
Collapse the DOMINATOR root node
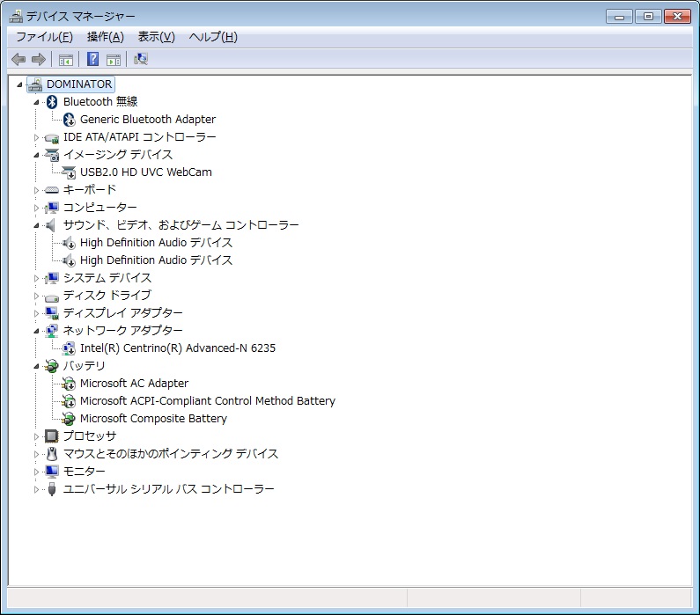pos(19,84)
